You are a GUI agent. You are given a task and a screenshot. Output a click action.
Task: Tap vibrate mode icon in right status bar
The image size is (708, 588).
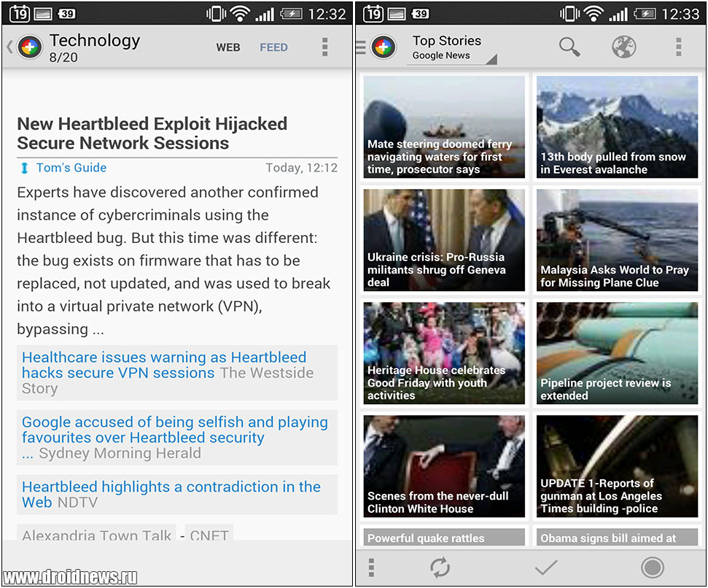pos(569,14)
